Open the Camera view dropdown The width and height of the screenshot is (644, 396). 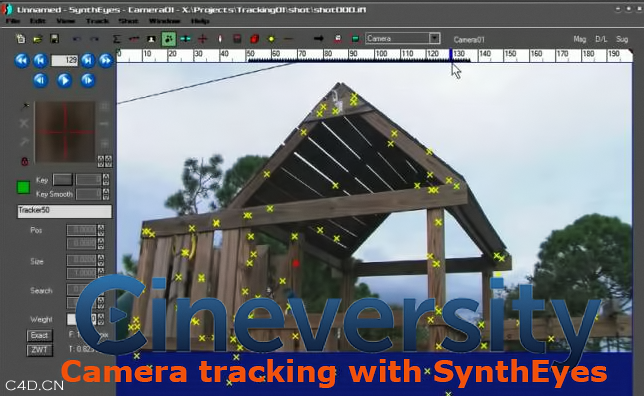435,38
